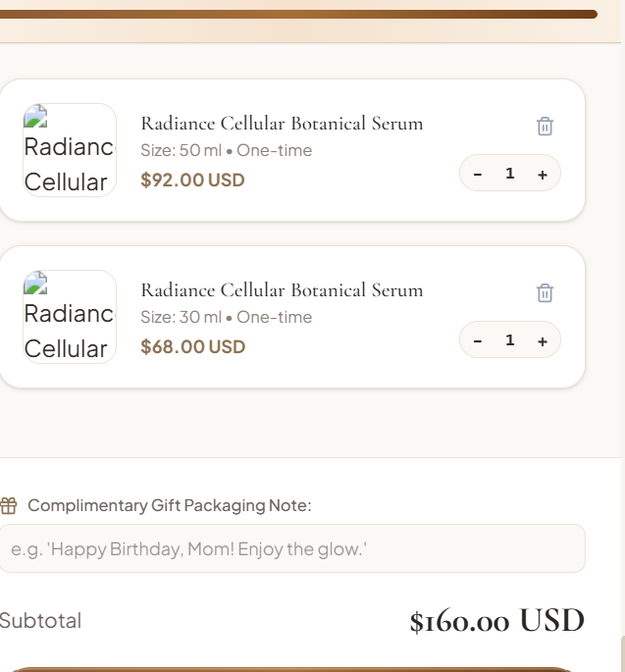Decrease quantity of the 30 ml serum

point(478,341)
